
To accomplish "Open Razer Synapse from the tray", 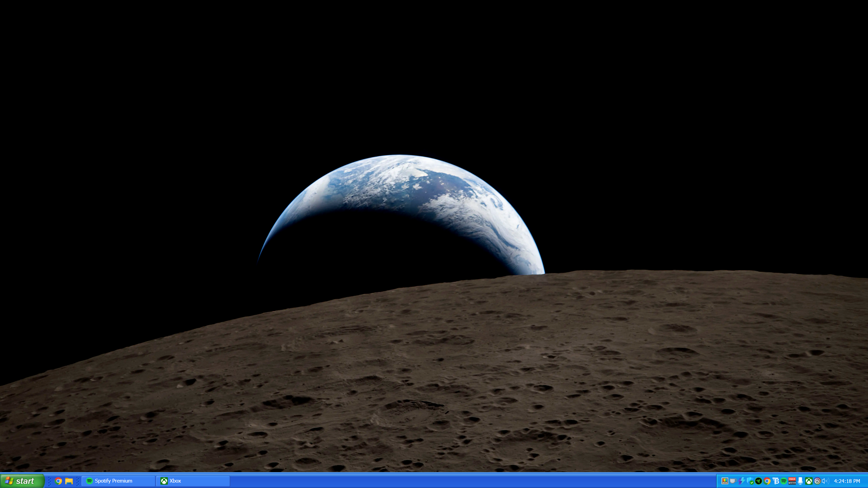I will [759, 481].
